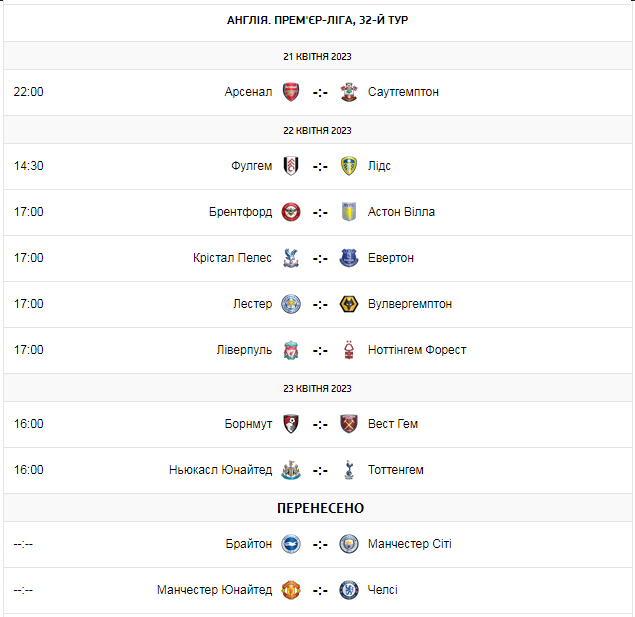Open the Борнмут team name
Screen dimensions: 635x617
point(248,424)
